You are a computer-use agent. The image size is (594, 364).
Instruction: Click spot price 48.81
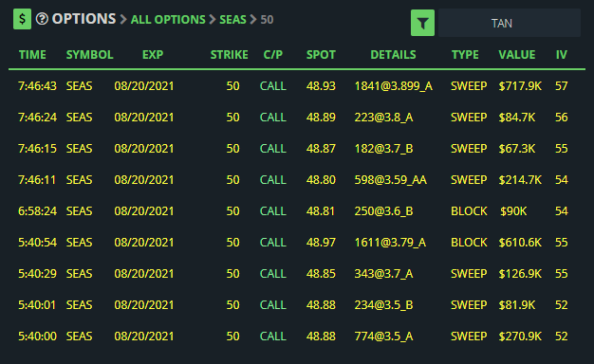[x=321, y=211]
